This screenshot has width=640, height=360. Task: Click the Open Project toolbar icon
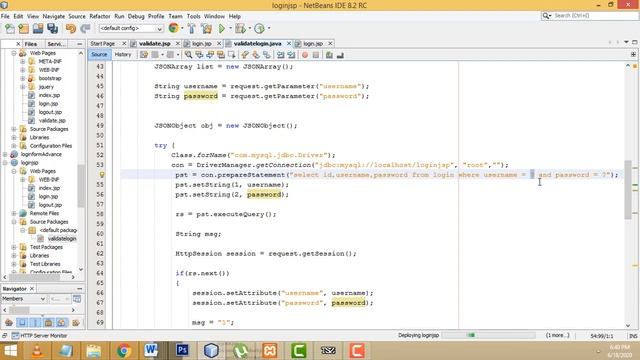pos(38,29)
